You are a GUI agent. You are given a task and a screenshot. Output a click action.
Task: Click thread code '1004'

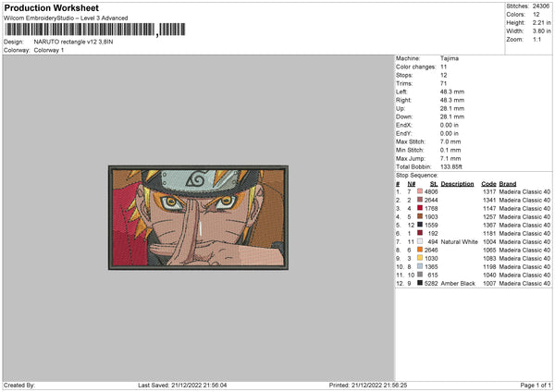pos(489,242)
